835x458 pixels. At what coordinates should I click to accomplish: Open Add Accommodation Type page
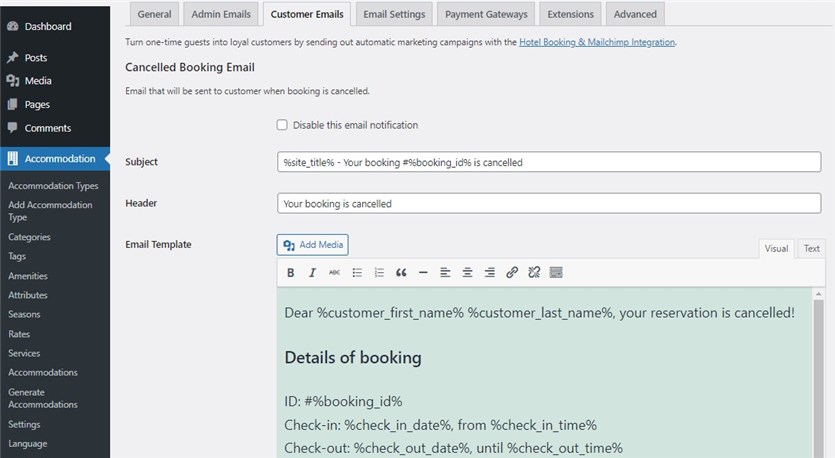pos(50,211)
